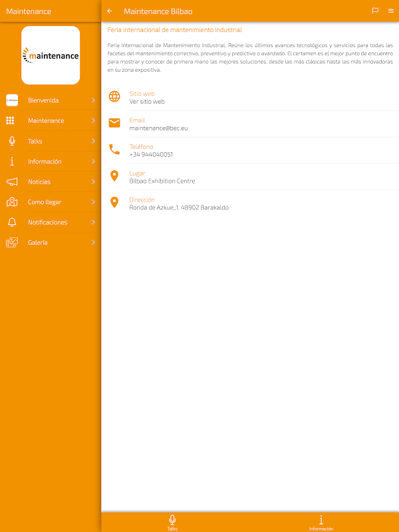Open the hamburger menu icon
The image size is (399, 532).
coord(391,11)
